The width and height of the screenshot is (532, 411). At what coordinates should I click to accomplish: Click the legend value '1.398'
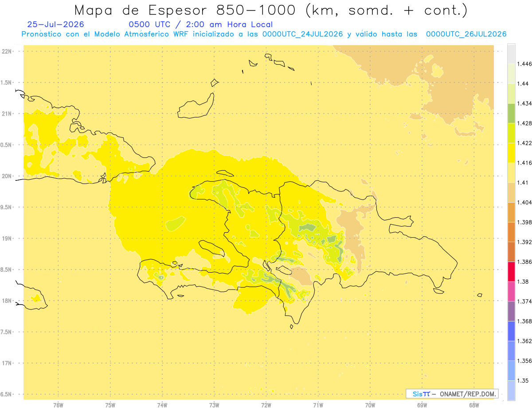tap(524, 222)
